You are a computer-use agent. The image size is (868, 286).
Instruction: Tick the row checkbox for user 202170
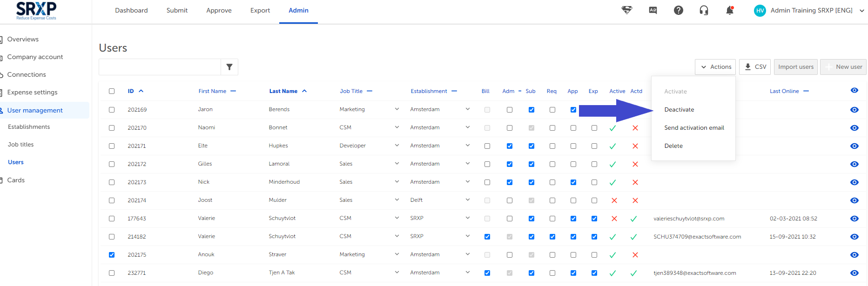(112, 128)
